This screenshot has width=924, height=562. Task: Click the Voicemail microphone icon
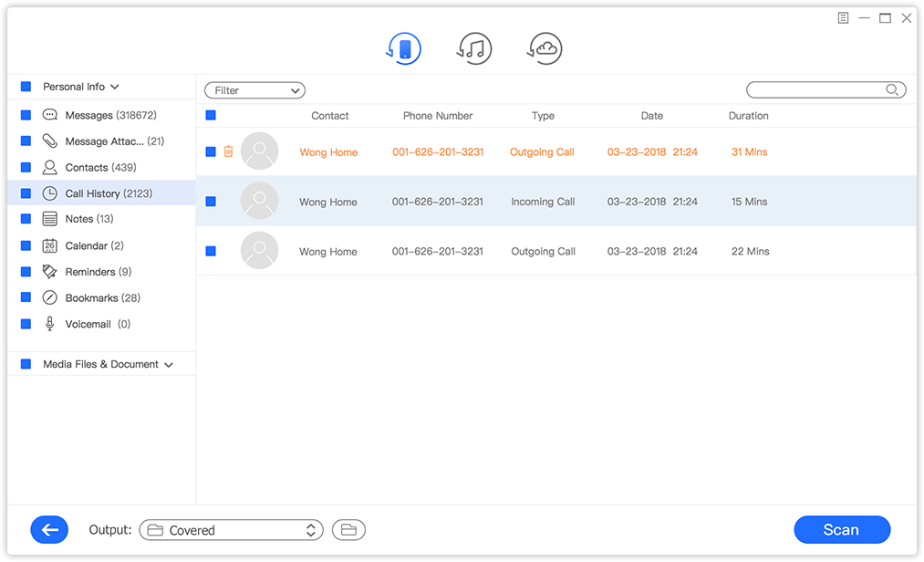coord(50,324)
